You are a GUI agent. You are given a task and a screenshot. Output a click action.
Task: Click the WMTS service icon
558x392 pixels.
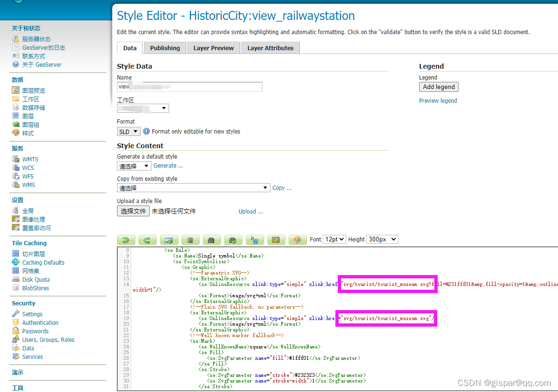[x=16, y=159]
